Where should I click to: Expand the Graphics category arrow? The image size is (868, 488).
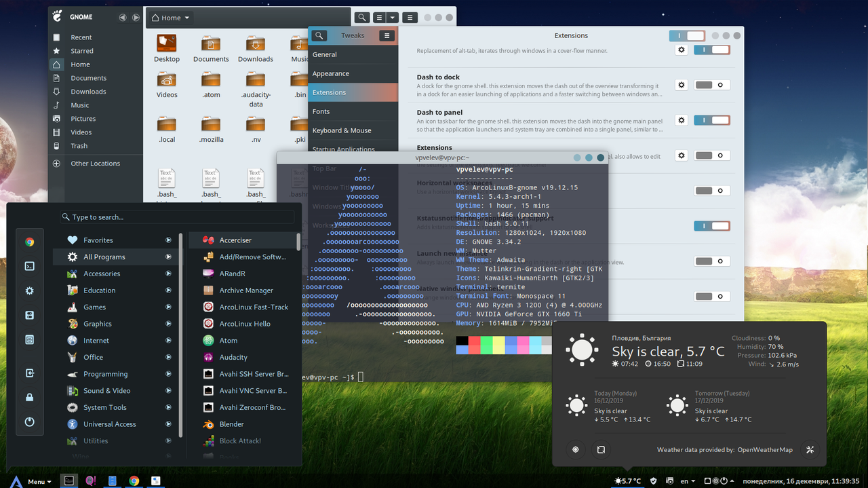pyautogui.click(x=168, y=324)
